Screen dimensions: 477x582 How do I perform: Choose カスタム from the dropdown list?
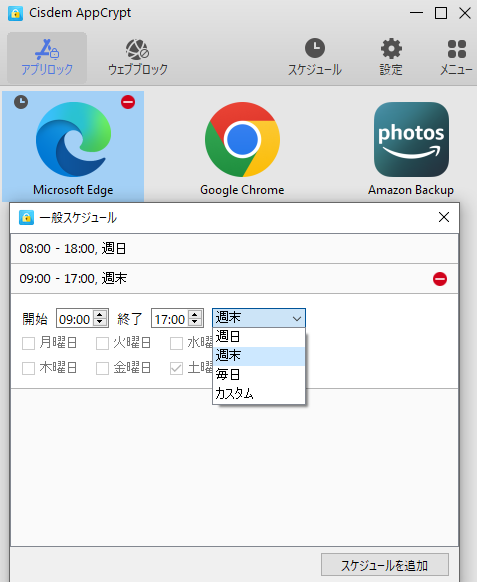pos(259,393)
